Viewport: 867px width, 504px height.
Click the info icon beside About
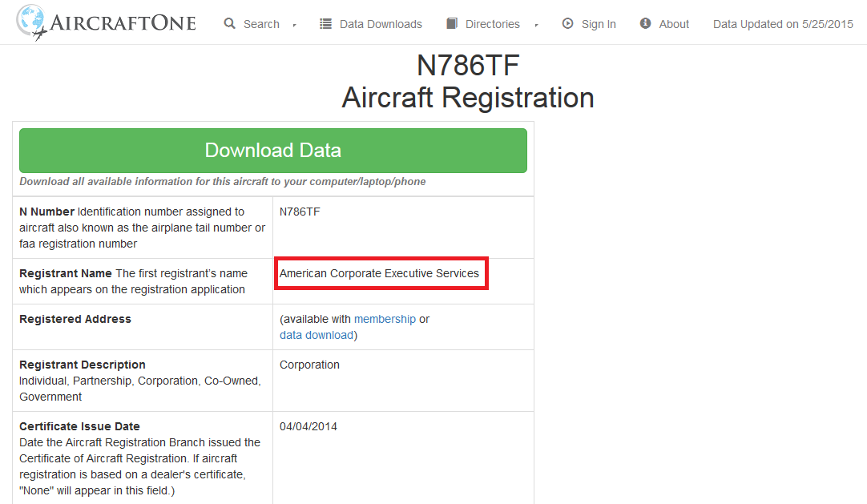645,23
